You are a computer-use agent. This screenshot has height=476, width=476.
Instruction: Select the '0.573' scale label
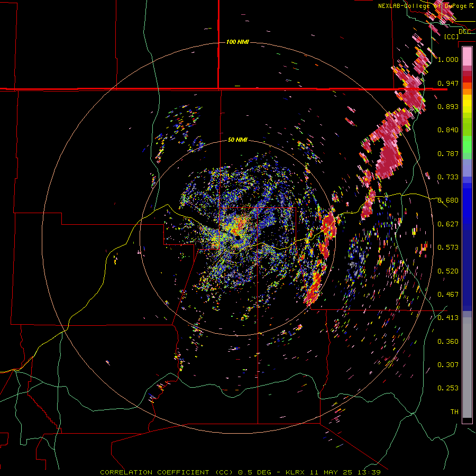pyautogui.click(x=448, y=248)
